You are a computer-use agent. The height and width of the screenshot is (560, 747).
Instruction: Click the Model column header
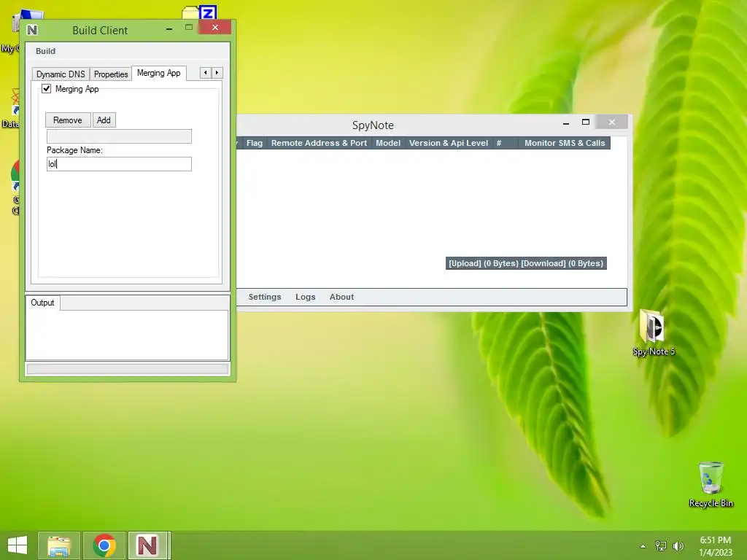388,143
